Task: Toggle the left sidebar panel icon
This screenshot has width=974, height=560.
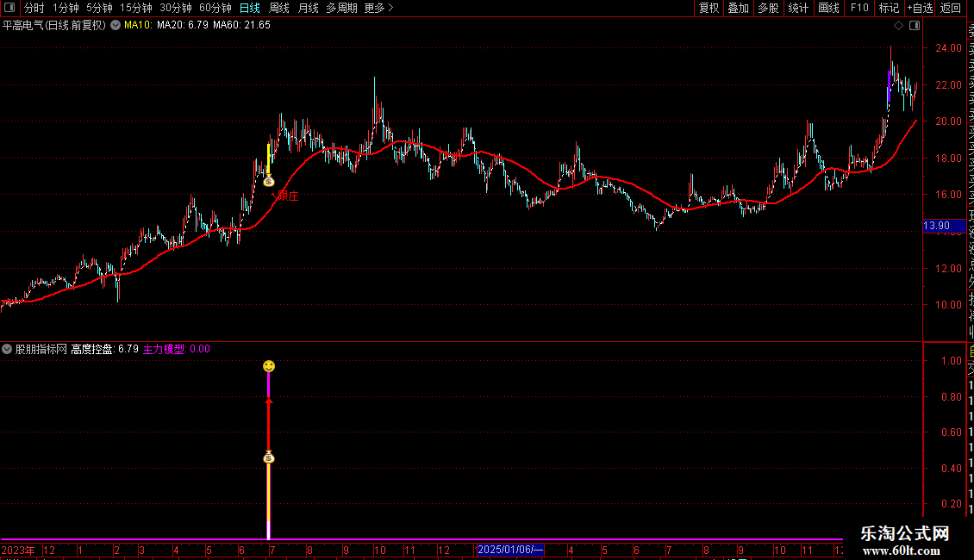Action: click(x=9, y=8)
